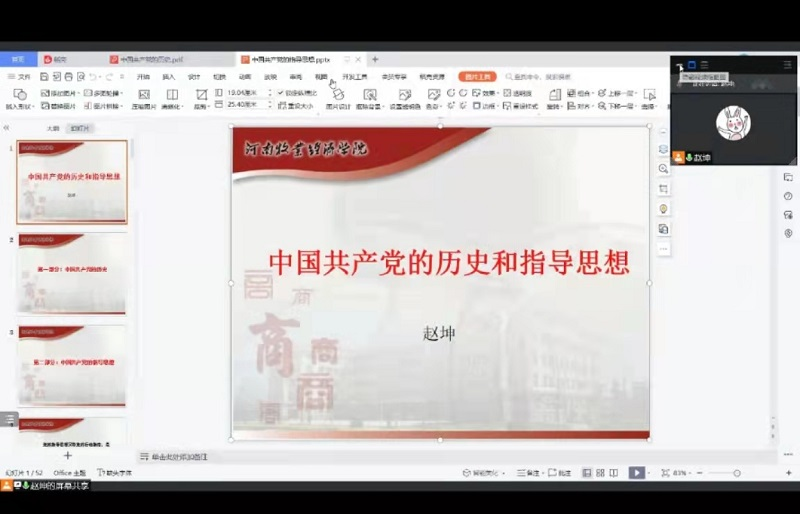Start slideshow with status bar play button

(x=636, y=473)
